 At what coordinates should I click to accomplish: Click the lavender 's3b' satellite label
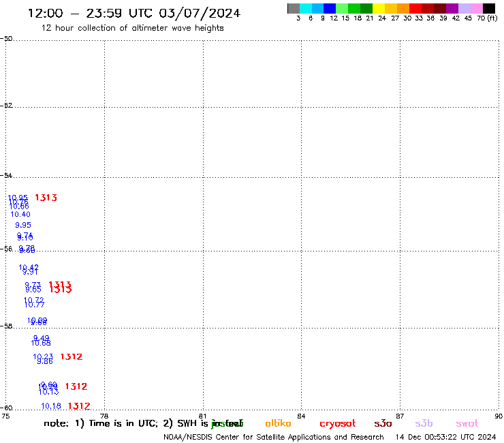point(424,423)
